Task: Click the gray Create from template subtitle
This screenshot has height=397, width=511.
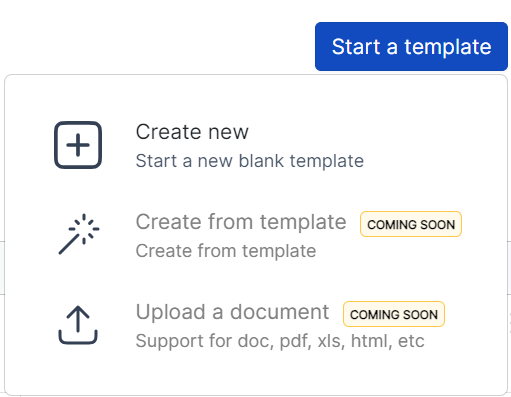Action: pos(226,251)
